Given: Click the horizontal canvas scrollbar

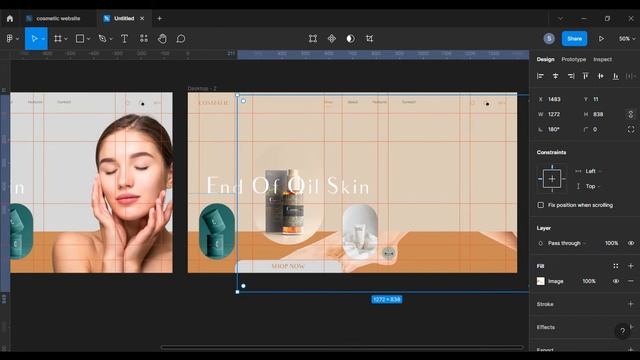Looking at the screenshot, I should tap(342, 348).
